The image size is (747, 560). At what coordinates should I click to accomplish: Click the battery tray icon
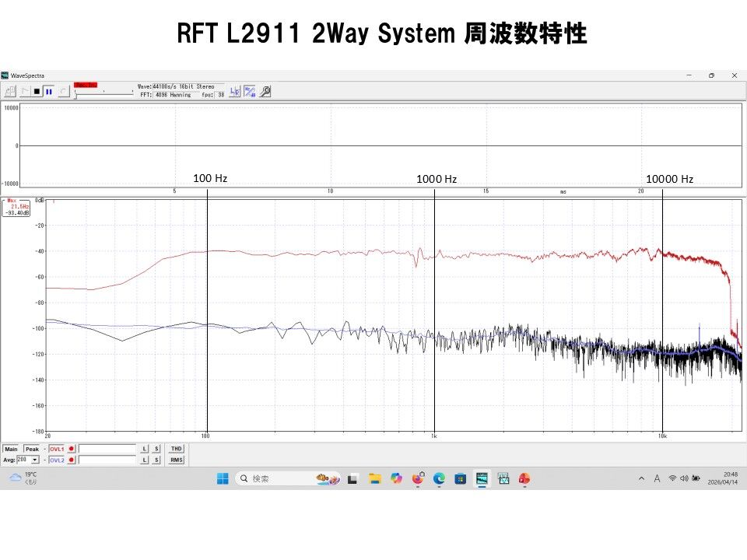coord(696,478)
